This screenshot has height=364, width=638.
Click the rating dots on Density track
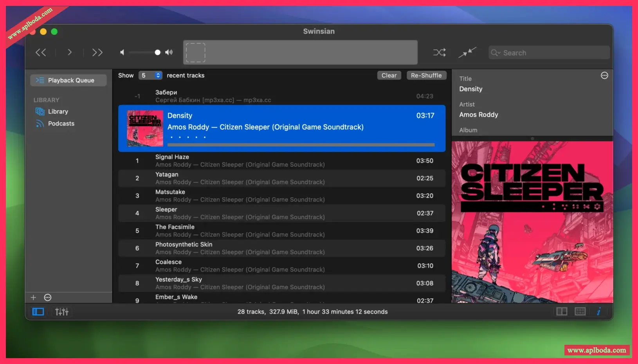[x=188, y=137]
